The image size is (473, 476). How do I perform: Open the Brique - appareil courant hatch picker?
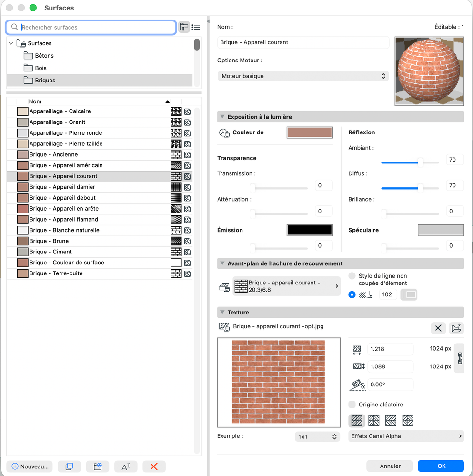point(286,286)
